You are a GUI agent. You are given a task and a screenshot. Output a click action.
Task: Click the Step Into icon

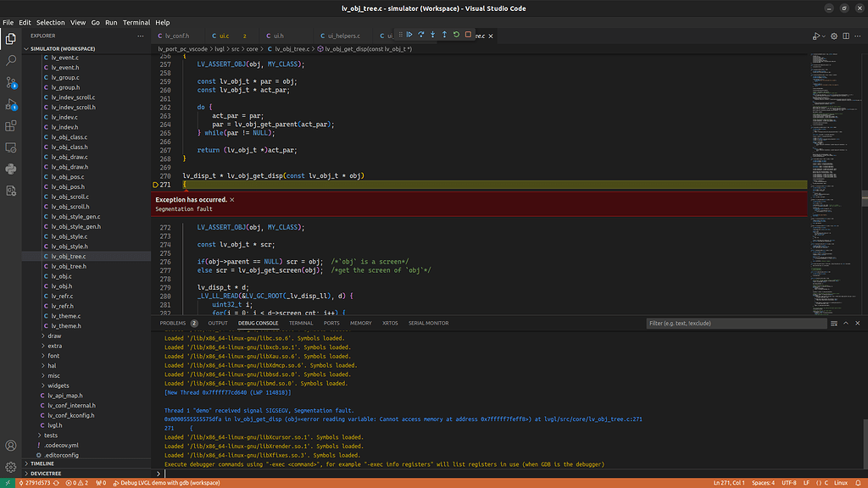click(x=432, y=35)
